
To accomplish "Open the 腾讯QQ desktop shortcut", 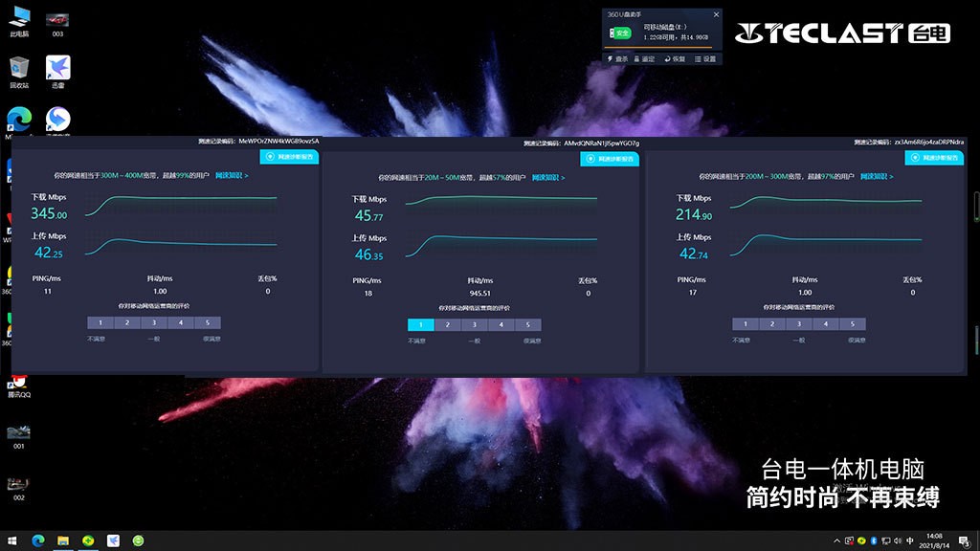I will [x=19, y=386].
